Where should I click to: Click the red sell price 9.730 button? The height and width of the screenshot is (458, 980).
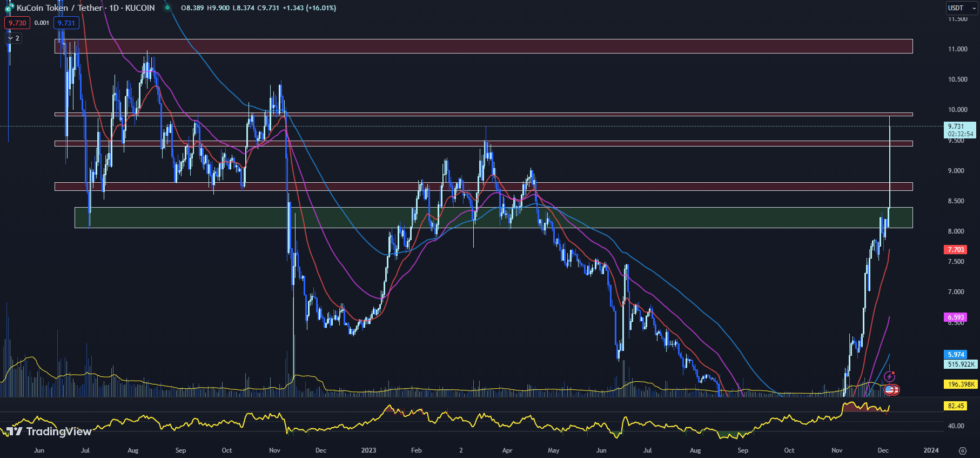[x=17, y=23]
